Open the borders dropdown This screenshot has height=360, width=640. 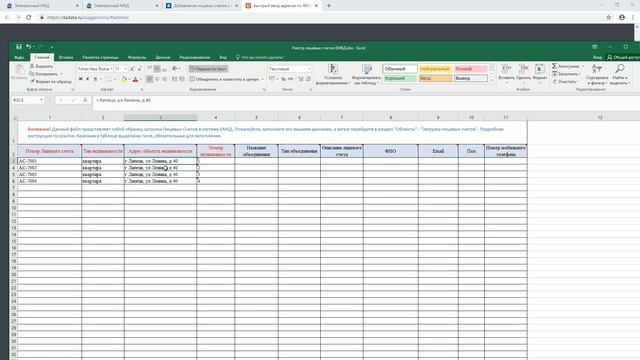tap(115, 79)
